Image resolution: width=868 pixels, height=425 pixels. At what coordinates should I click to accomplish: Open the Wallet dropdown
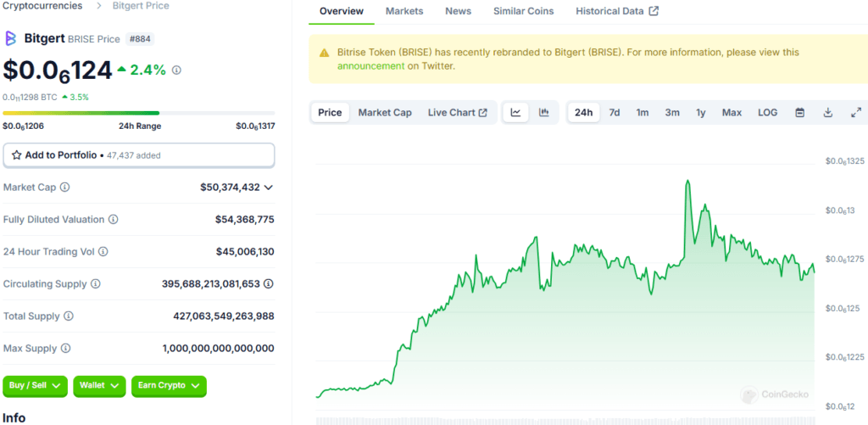[100, 386]
